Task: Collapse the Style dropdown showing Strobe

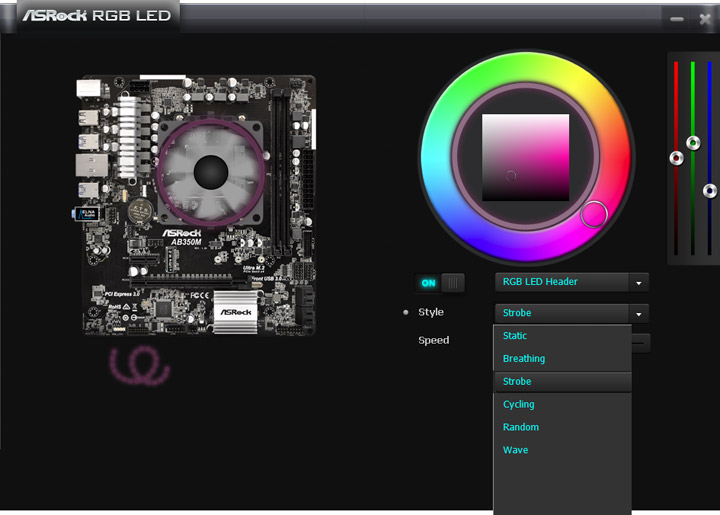Action: 572,313
